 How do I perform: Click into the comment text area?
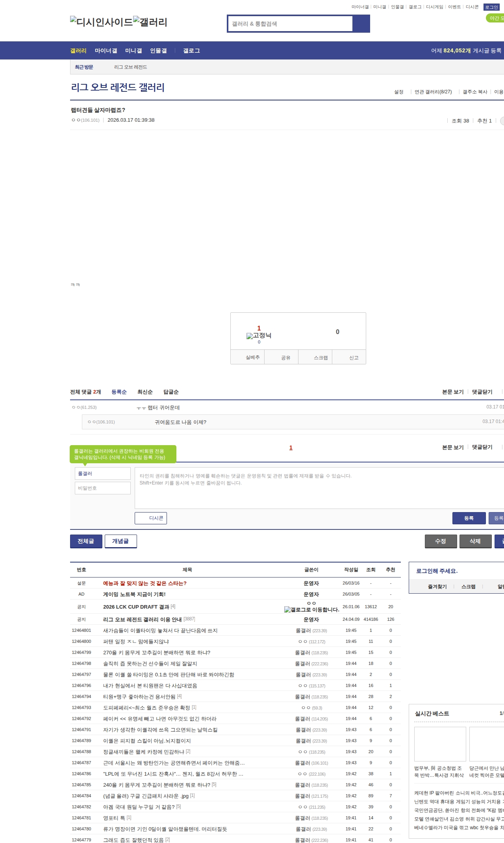(319, 488)
